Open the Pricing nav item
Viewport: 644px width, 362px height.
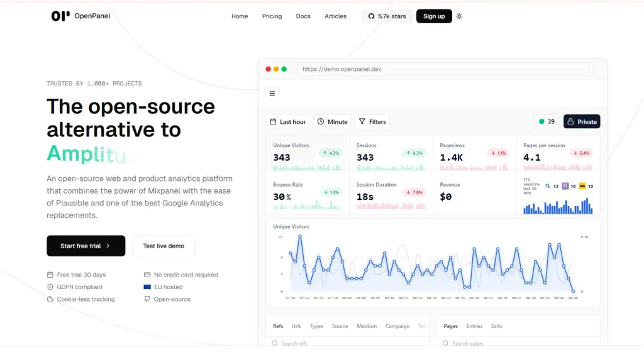coord(272,16)
